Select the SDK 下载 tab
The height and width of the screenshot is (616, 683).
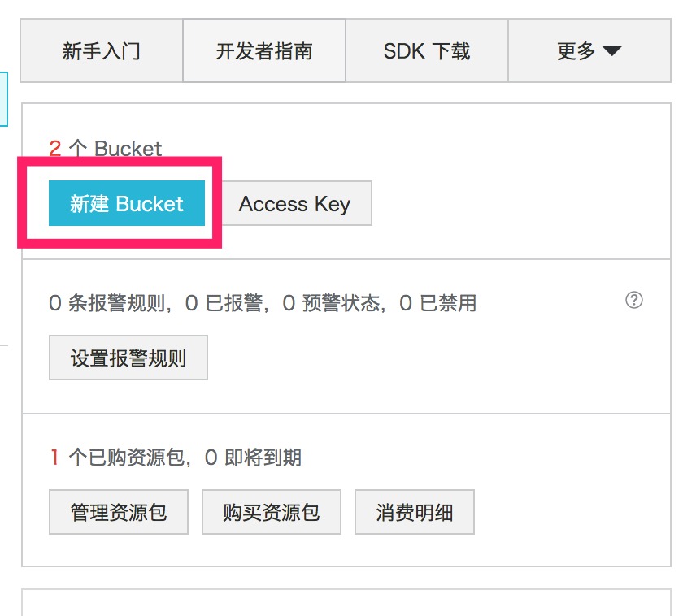(x=426, y=50)
